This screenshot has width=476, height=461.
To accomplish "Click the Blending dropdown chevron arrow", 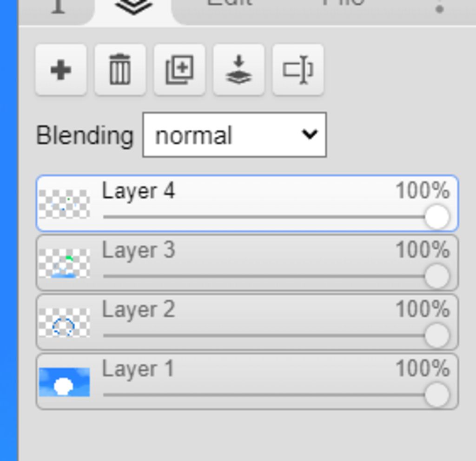I will coord(310,134).
